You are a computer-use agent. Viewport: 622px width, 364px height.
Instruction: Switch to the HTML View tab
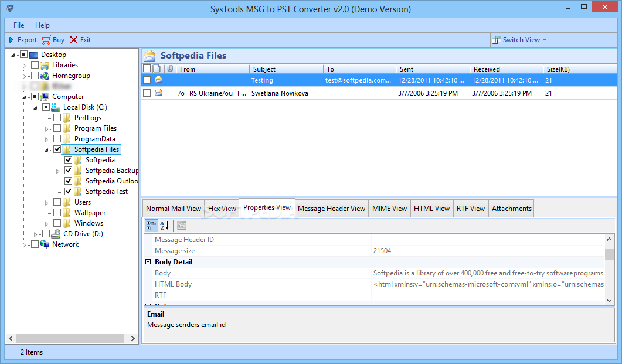pyautogui.click(x=431, y=209)
